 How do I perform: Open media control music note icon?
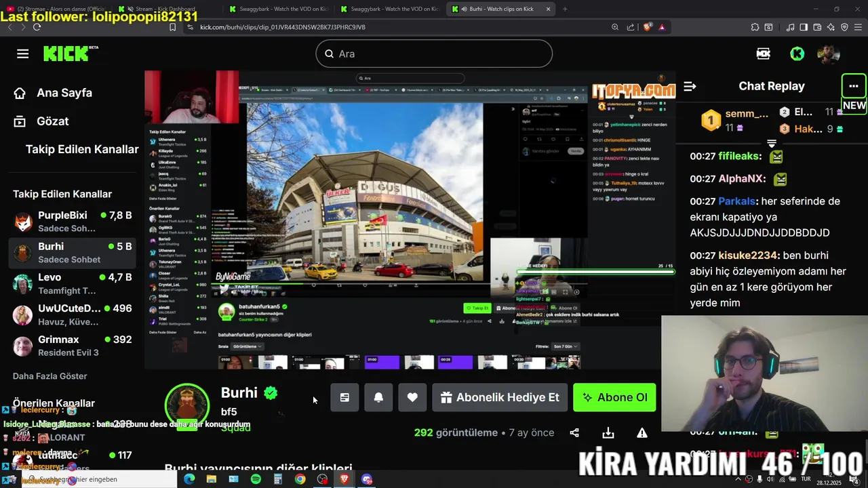[x=790, y=27]
